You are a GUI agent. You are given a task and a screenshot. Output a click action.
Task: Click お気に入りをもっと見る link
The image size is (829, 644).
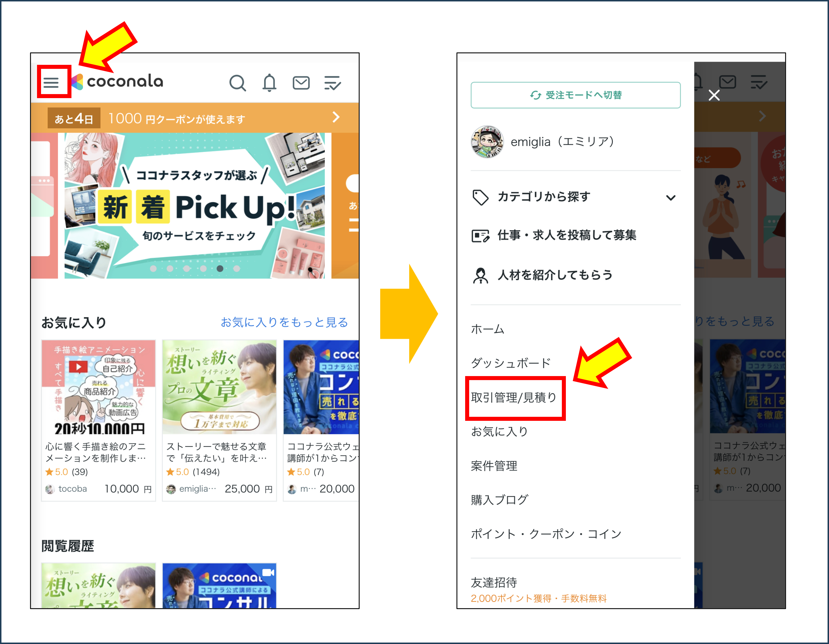click(284, 322)
